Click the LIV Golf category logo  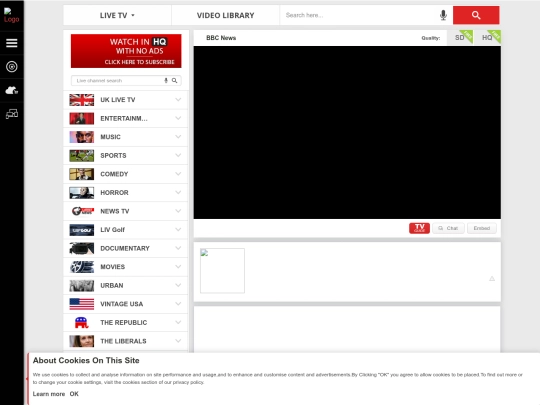(x=82, y=230)
